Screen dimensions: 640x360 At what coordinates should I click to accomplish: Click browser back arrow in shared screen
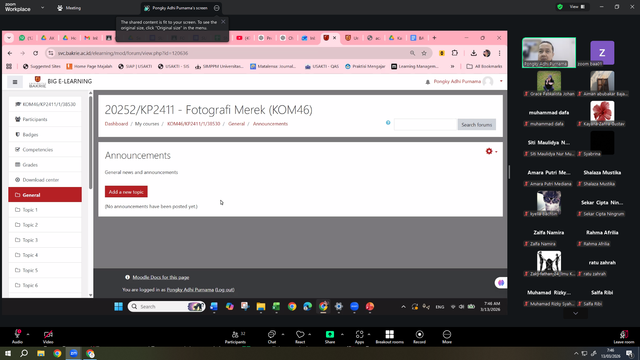click(10, 53)
